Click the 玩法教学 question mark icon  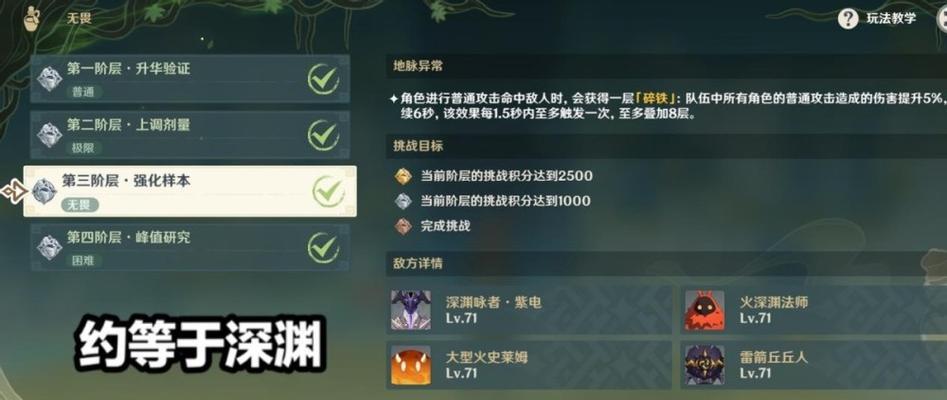click(x=848, y=19)
